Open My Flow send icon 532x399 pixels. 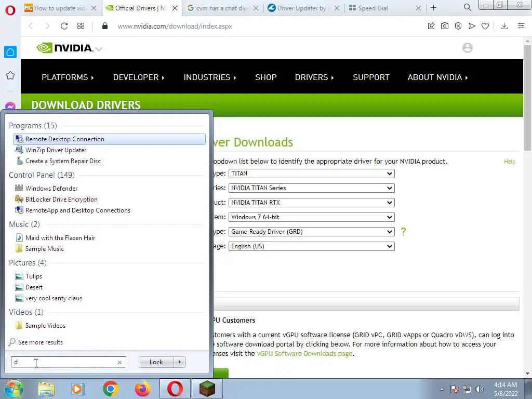[472, 26]
